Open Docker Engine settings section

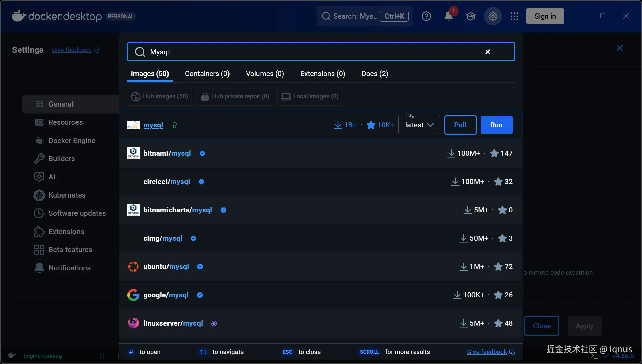point(71,141)
